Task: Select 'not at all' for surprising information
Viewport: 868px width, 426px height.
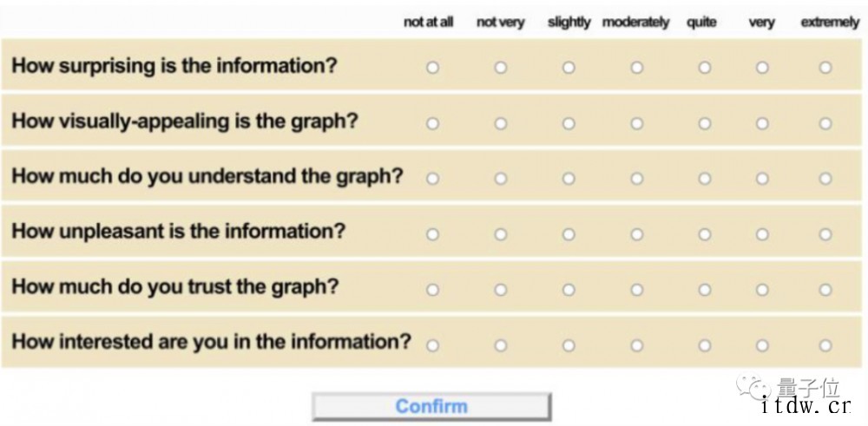Action: pyautogui.click(x=432, y=68)
